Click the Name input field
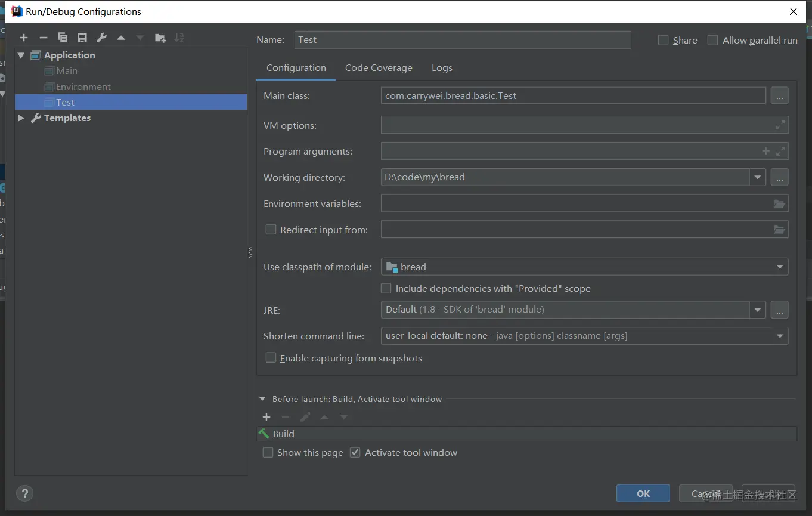Screen dimensions: 812x516 coord(463,39)
